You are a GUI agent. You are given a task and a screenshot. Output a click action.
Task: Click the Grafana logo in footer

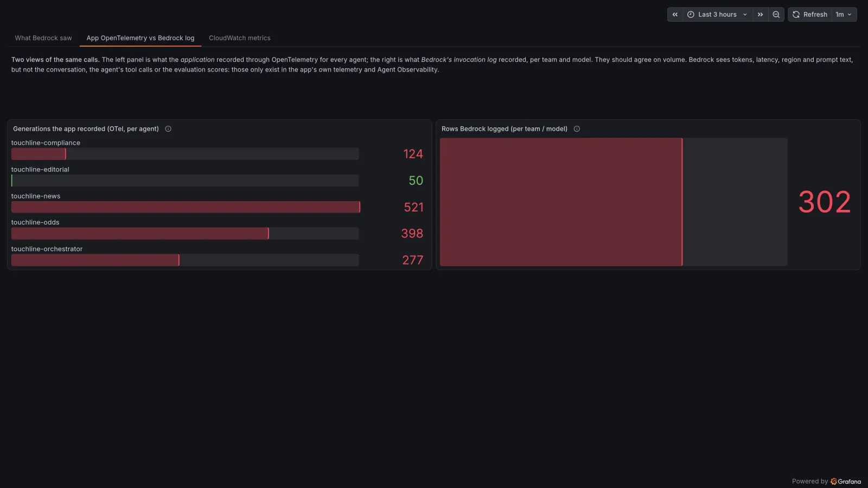tap(834, 481)
